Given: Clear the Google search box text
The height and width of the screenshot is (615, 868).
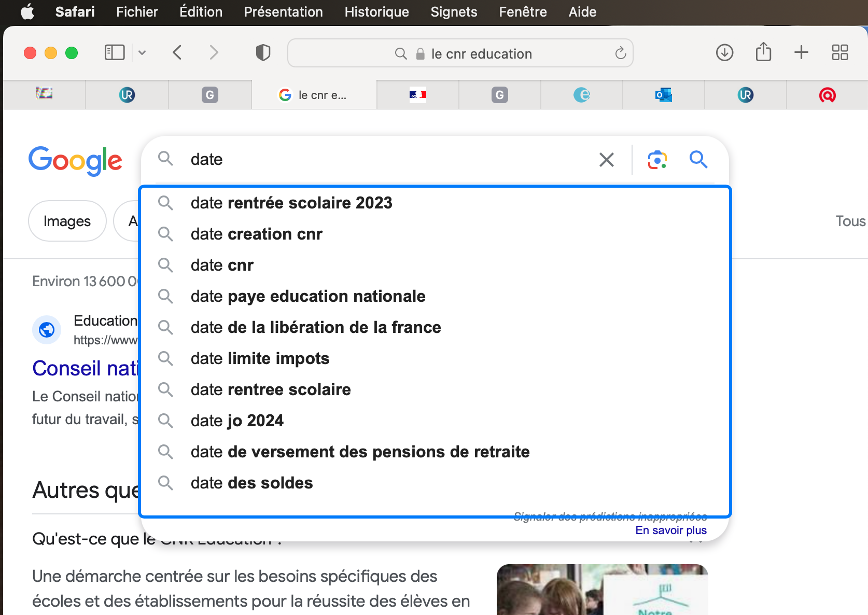Looking at the screenshot, I should [606, 160].
